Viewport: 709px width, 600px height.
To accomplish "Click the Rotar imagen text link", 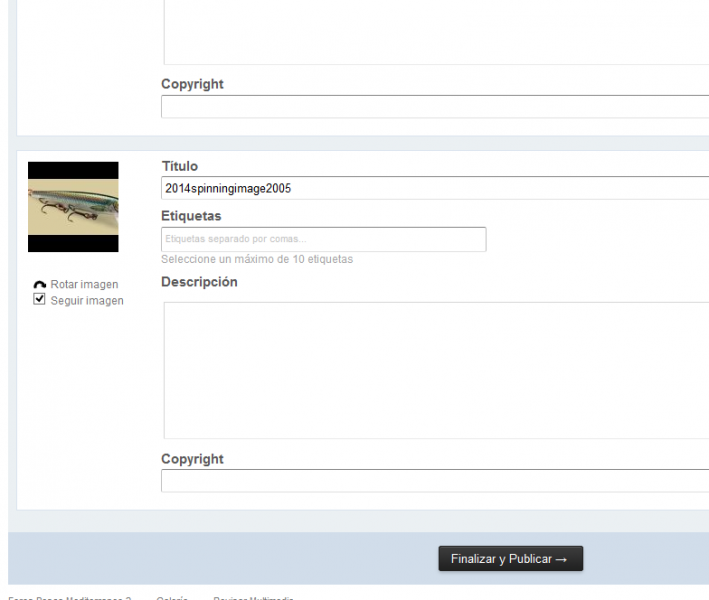I will click(x=84, y=285).
